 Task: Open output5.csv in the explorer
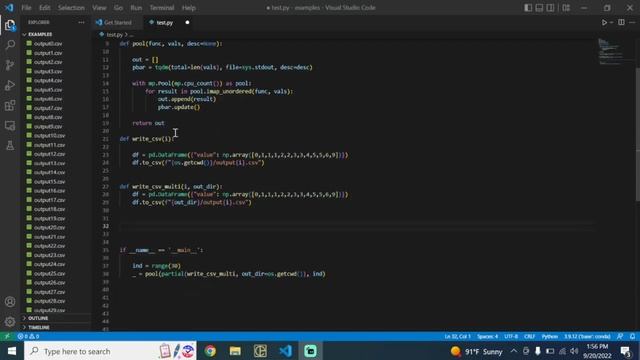(48, 90)
